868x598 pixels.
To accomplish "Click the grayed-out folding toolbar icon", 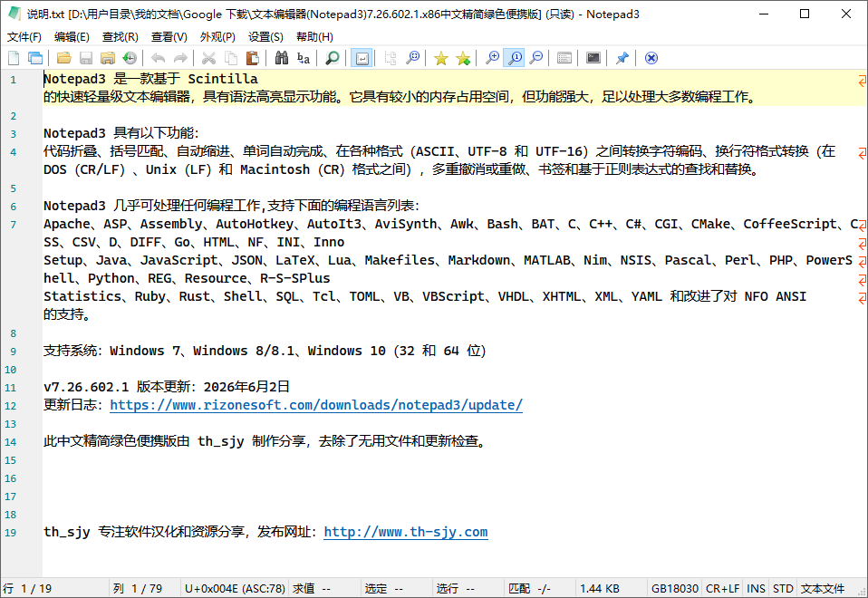I will tap(391, 58).
